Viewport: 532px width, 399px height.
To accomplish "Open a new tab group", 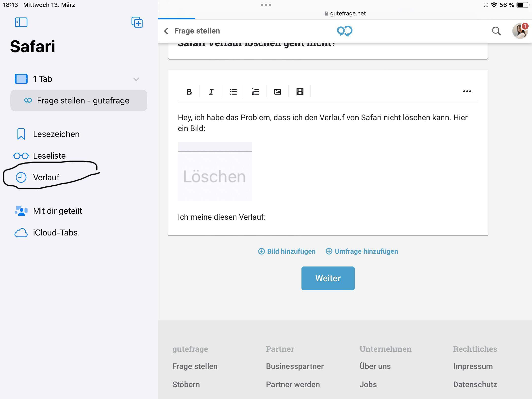I will coord(137,22).
